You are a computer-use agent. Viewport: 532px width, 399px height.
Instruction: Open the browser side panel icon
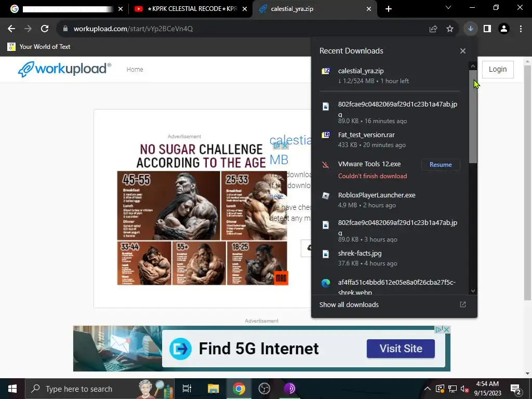pyautogui.click(x=487, y=29)
